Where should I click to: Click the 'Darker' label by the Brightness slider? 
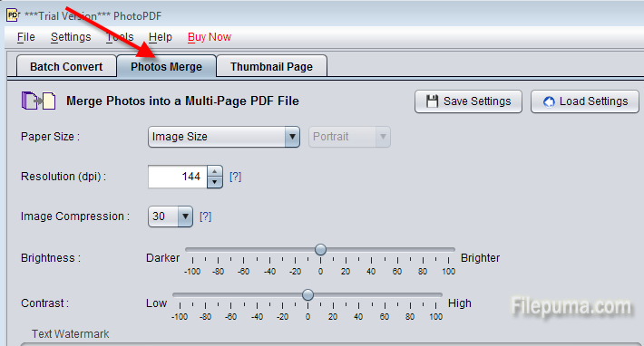coord(163,258)
